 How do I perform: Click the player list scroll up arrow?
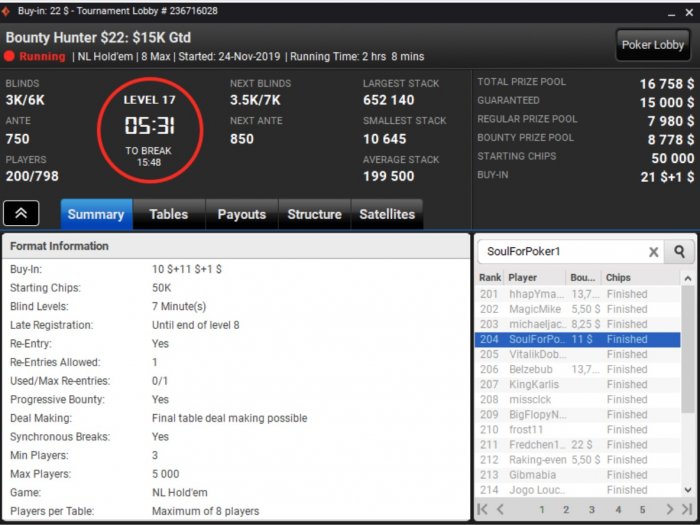(x=688, y=279)
